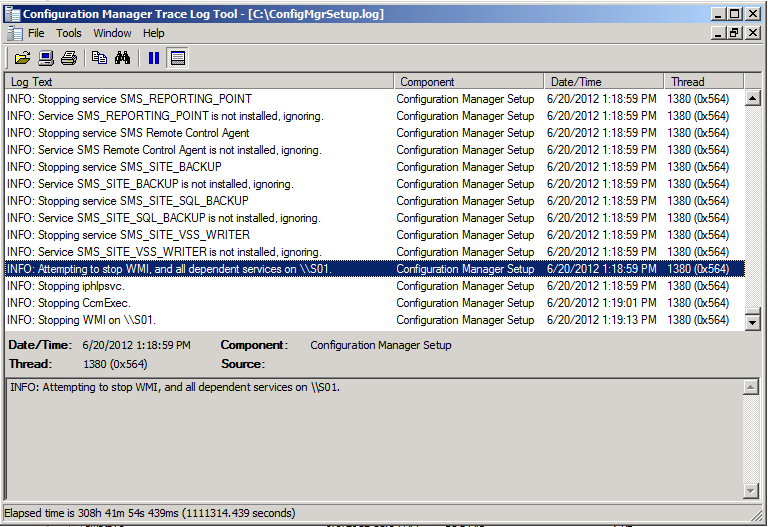This screenshot has width=768, height=527.
Task: Maximize the Trace Log Tool main window
Action: [x=734, y=14]
